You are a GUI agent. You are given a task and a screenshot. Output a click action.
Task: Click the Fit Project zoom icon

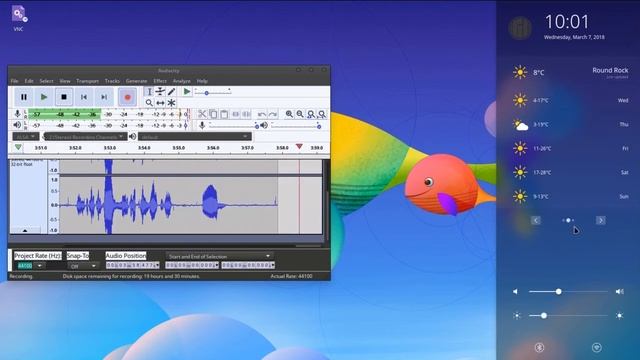(x=322, y=114)
